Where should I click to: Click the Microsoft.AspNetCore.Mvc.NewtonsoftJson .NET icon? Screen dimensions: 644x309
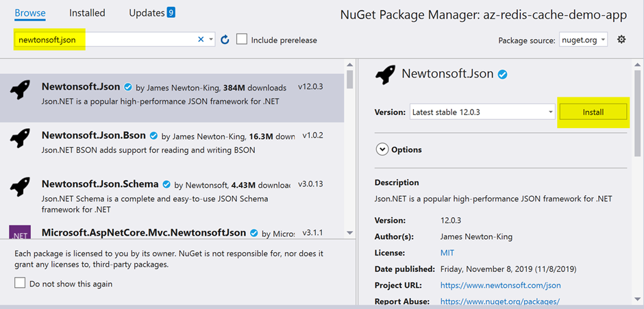coord(20,233)
